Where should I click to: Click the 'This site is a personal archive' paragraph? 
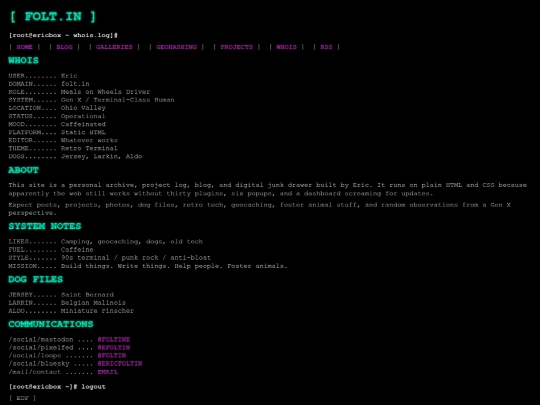pos(268,189)
